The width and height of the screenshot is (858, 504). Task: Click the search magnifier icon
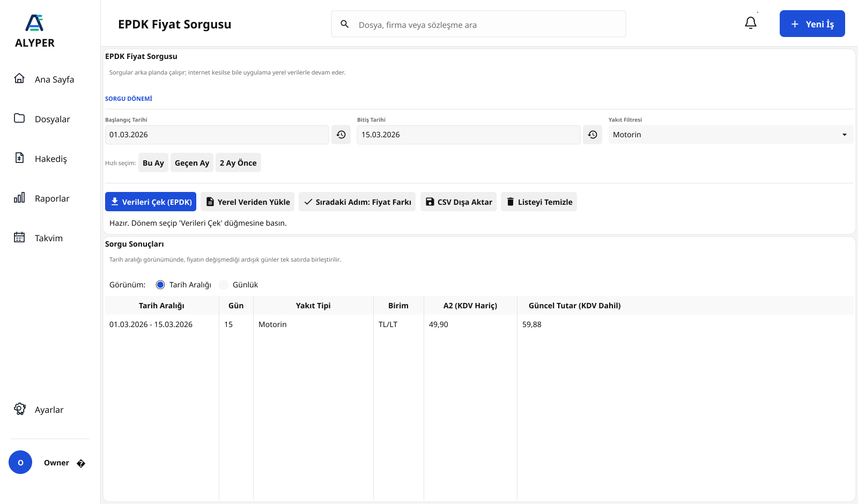coord(345,24)
